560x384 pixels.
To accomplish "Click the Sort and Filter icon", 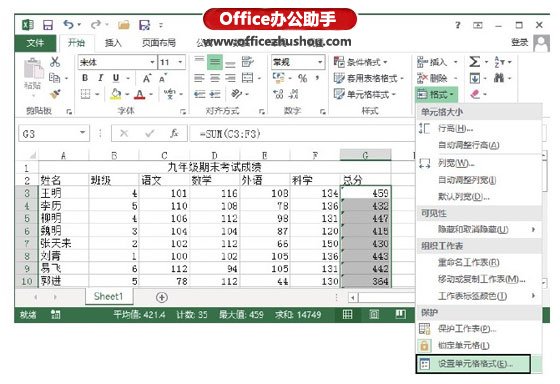I will click(x=499, y=62).
